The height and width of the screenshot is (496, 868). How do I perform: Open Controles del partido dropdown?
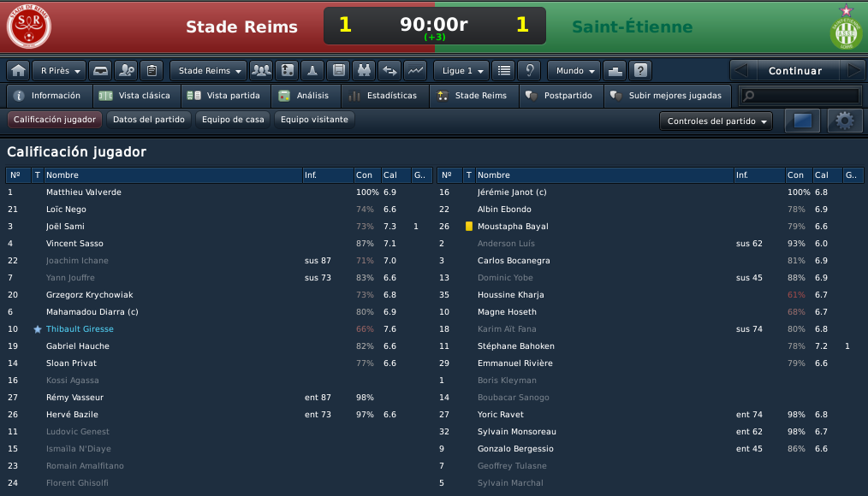pos(716,121)
